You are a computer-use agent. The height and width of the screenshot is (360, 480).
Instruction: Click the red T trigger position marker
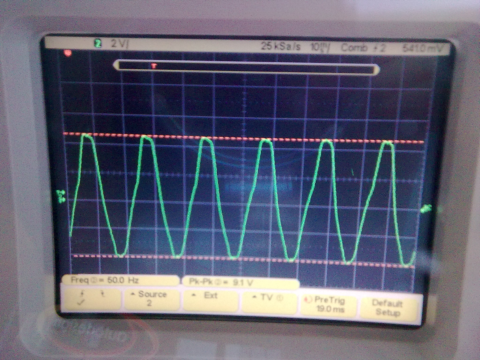pyautogui.click(x=154, y=66)
